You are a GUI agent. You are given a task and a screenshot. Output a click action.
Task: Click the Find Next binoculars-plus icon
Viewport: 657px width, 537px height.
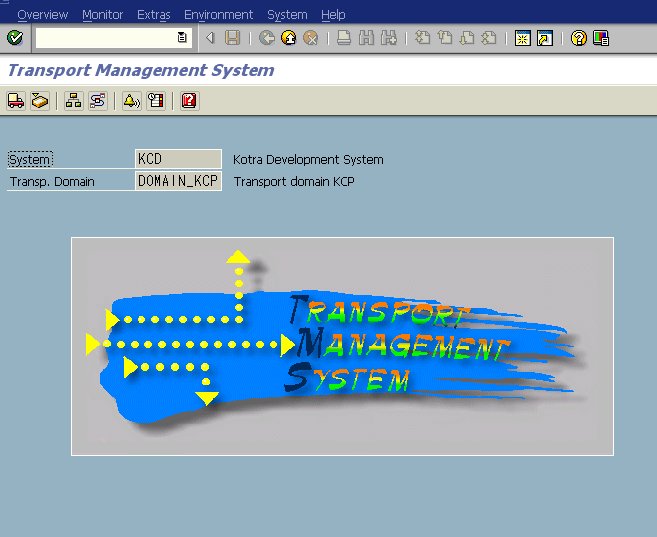pos(389,38)
